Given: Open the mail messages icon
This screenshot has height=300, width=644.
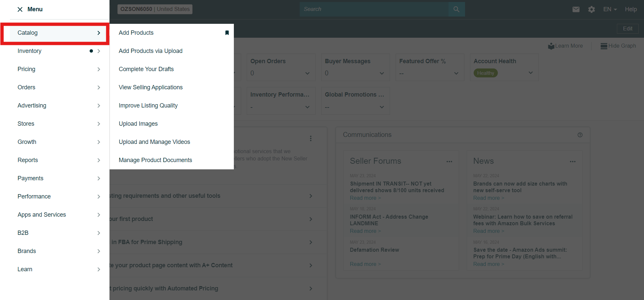Looking at the screenshot, I should point(576,9).
